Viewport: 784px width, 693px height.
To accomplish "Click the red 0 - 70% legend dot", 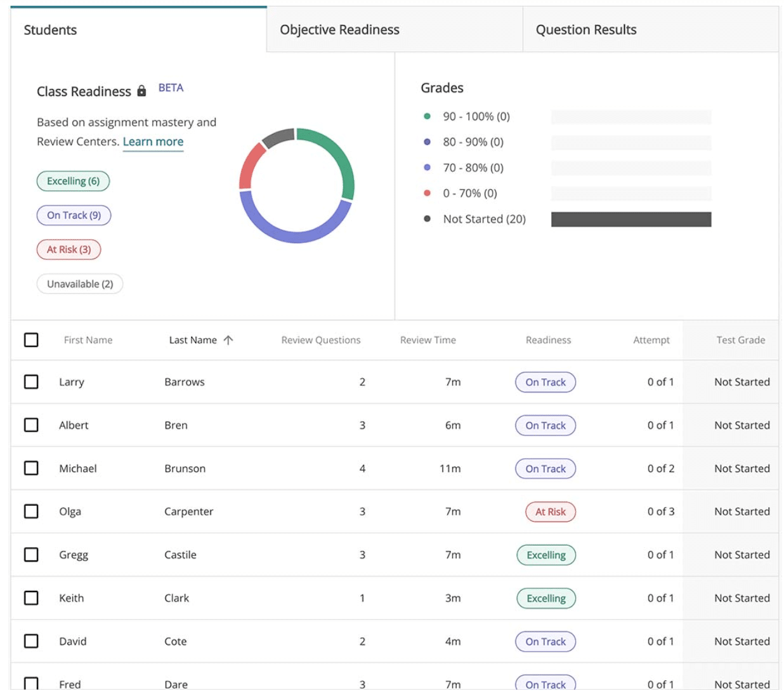I will click(427, 193).
